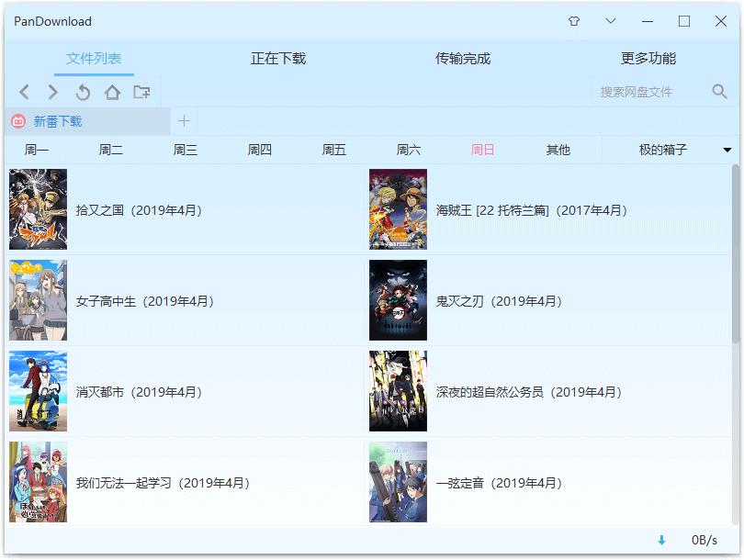
Task: Click the forward navigation arrow
Action: (52, 92)
